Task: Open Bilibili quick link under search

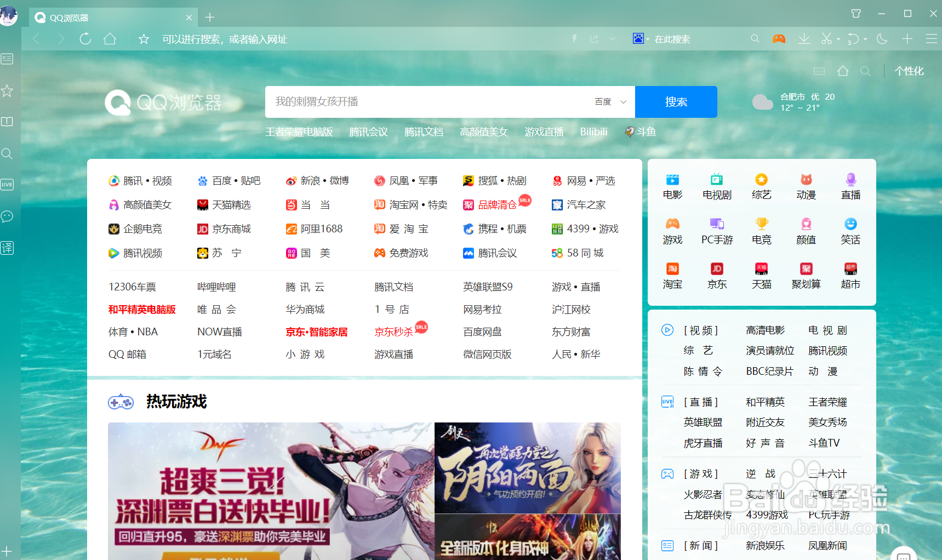Action: click(593, 132)
